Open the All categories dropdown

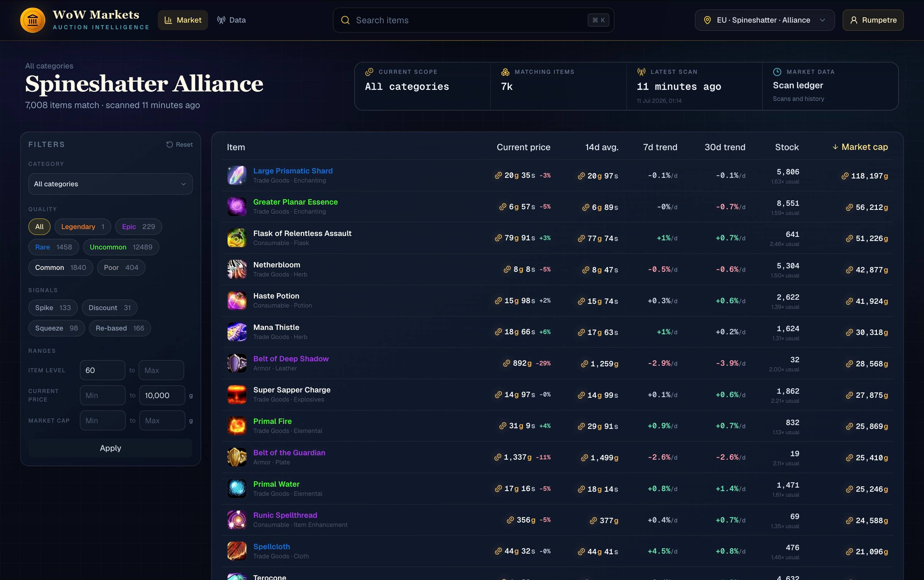pyautogui.click(x=111, y=184)
